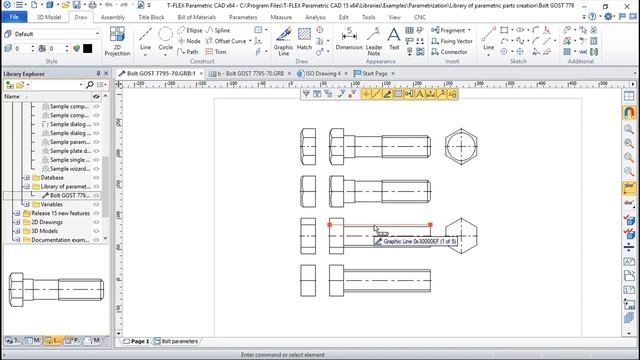Toggle the text selector icon in selection toolbar
Viewport: 640px width, 360px height.
tap(420, 94)
